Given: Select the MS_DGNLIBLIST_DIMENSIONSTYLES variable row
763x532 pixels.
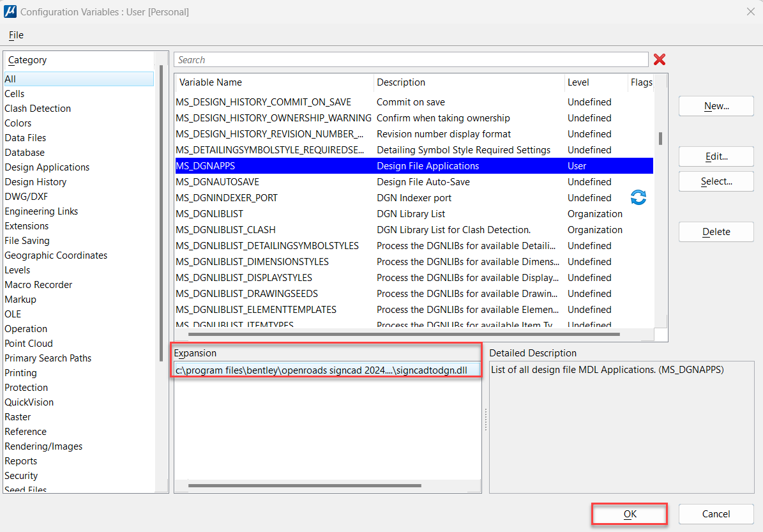Looking at the screenshot, I should pos(414,262).
